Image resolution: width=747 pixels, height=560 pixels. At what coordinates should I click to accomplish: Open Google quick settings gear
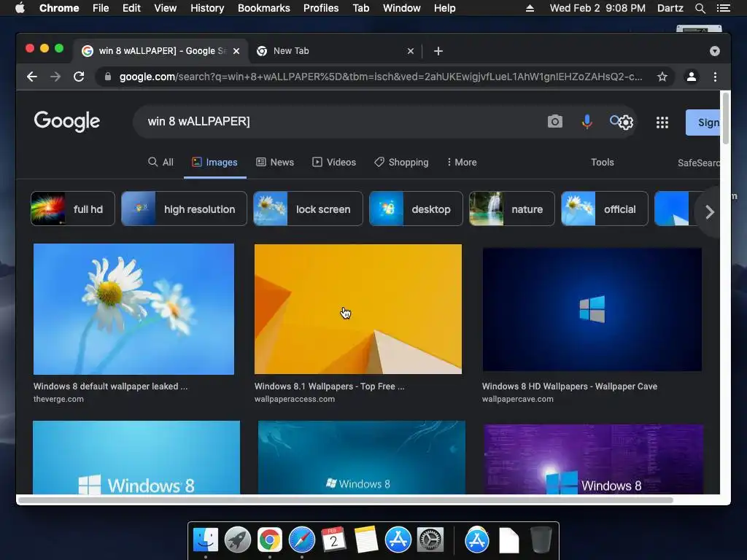pyautogui.click(x=625, y=122)
